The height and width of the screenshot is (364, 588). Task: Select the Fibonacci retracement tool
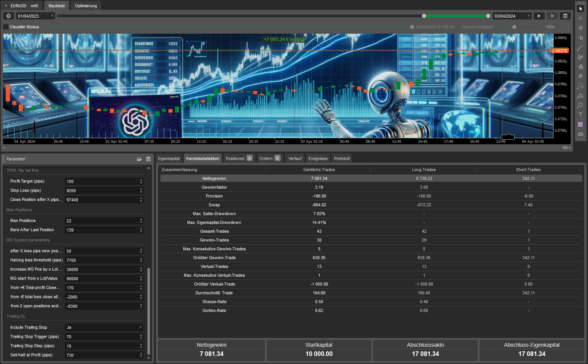tap(580, 86)
